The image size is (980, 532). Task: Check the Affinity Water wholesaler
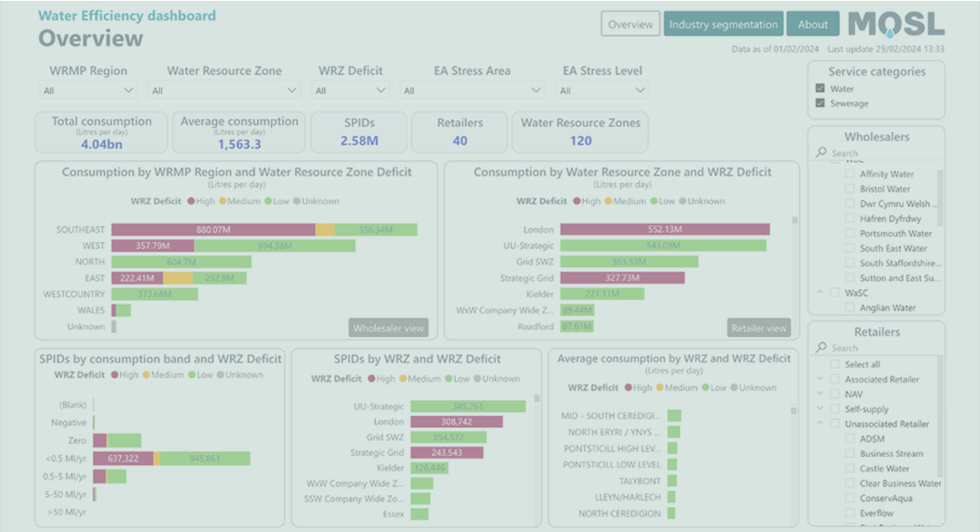[849, 173]
